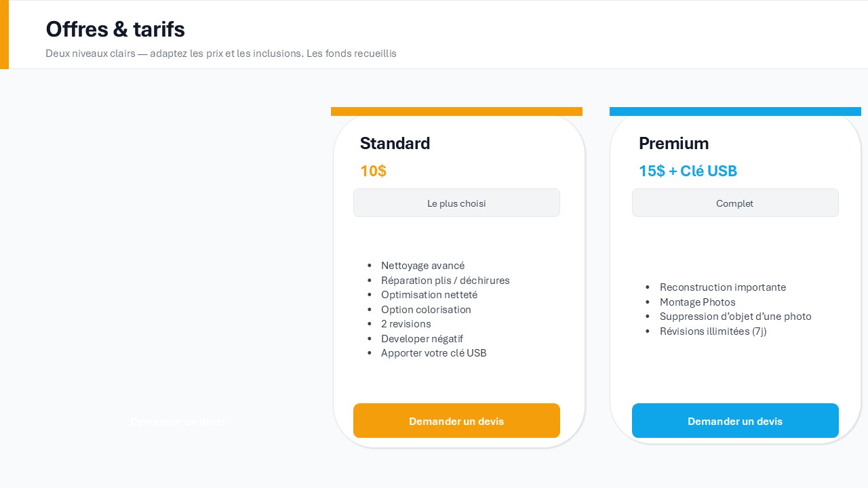The image size is (868, 488).
Task: Select the "Option colorisation" list item
Action: (426, 310)
